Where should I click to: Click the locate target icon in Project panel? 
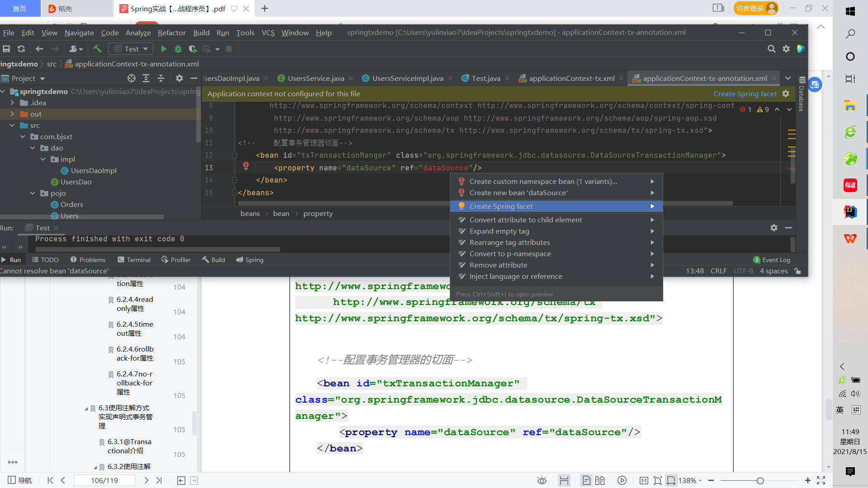pyautogui.click(x=132, y=78)
